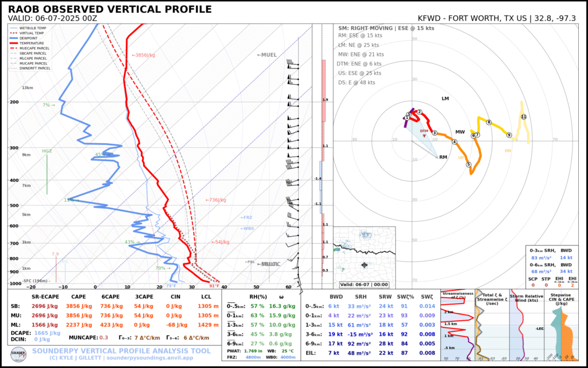Click the circled 9 hodograph marker
The width and height of the screenshot is (588, 368).
(509, 135)
